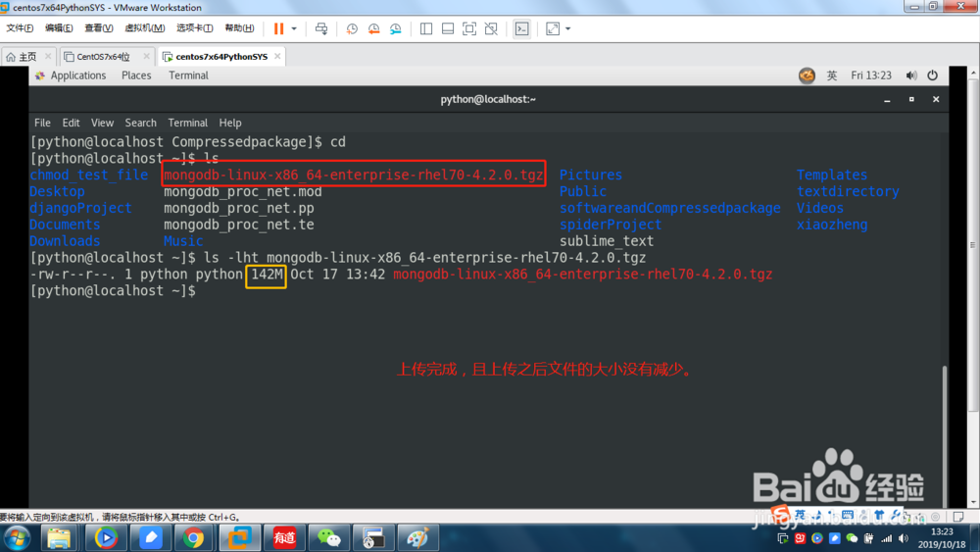Open the blue video player taskbar icon

(106, 538)
